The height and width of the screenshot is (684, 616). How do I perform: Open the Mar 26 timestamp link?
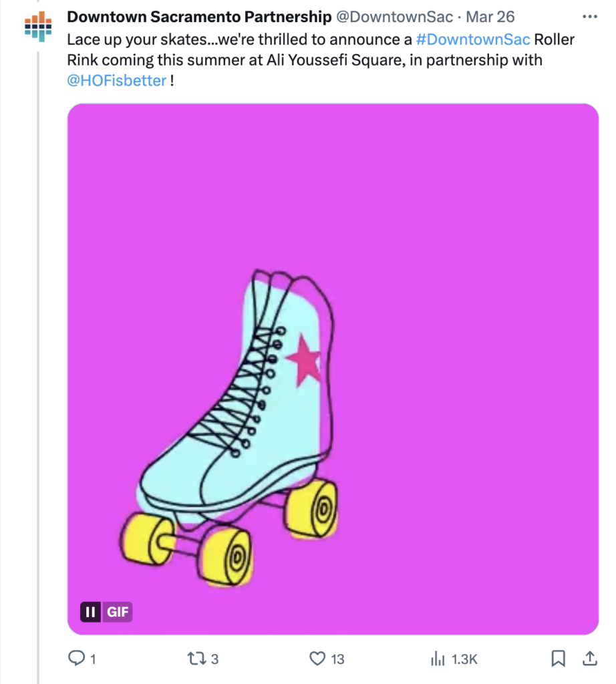(490, 17)
